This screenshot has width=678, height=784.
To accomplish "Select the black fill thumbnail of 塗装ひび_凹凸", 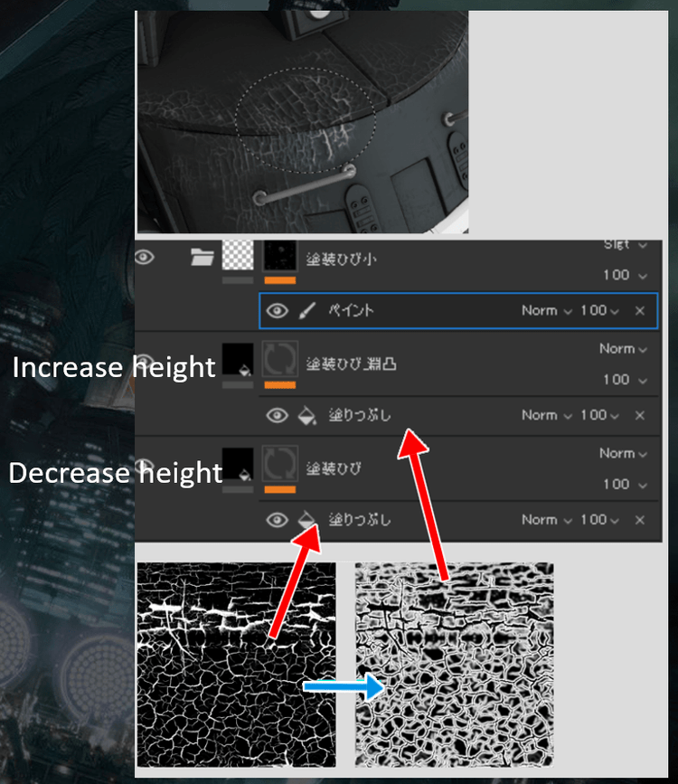I will click(x=238, y=358).
